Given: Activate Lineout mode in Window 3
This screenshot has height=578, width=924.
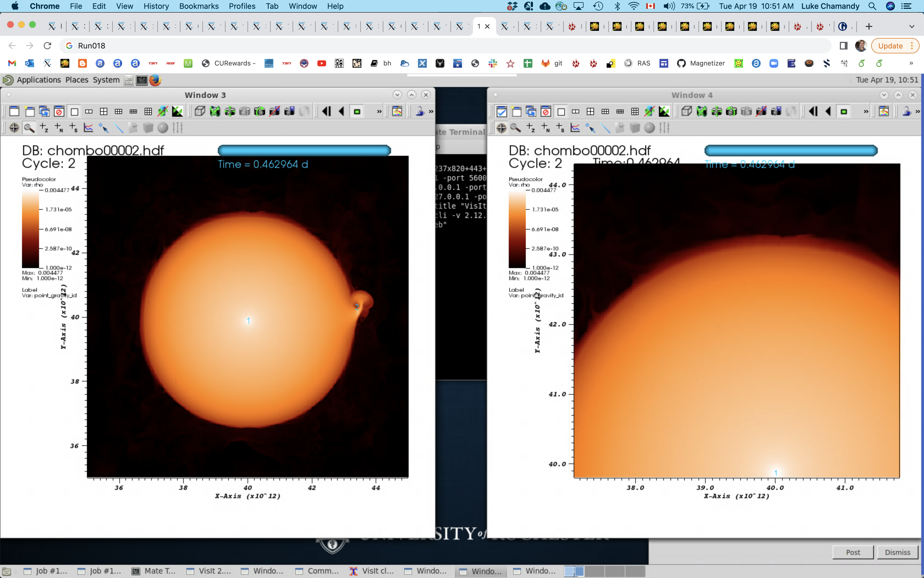Looking at the screenshot, I should [89, 128].
